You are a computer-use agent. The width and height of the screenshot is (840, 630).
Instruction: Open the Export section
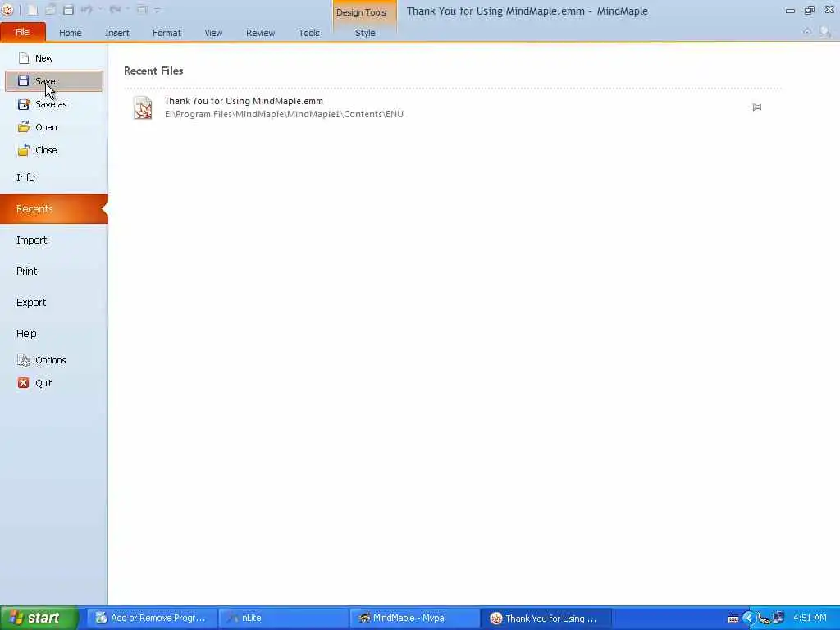point(53,302)
